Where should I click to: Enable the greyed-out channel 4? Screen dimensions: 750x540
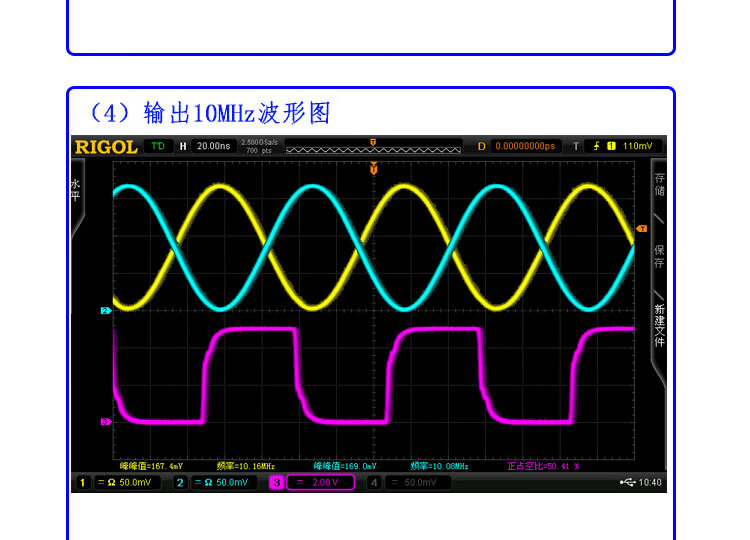coord(373,483)
